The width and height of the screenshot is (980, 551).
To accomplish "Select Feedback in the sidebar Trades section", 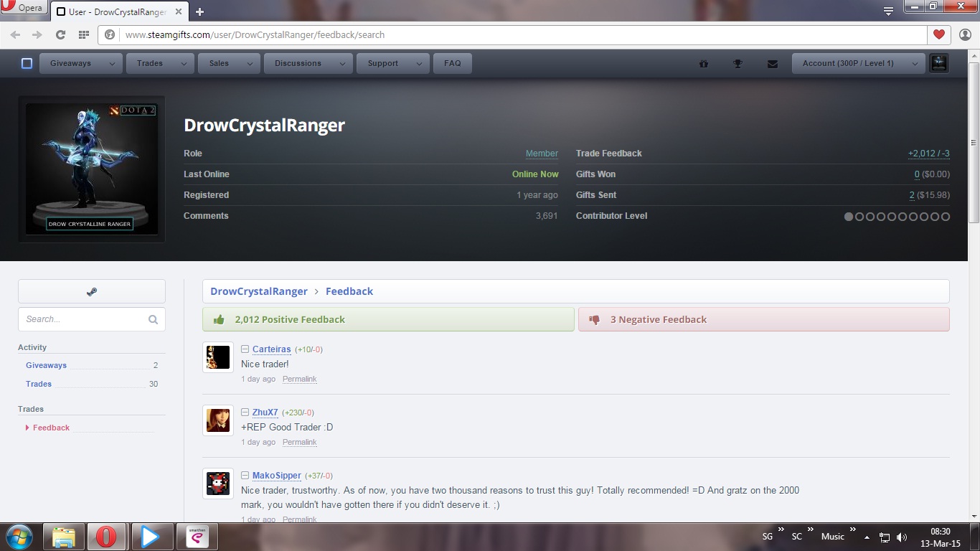I will tap(51, 428).
